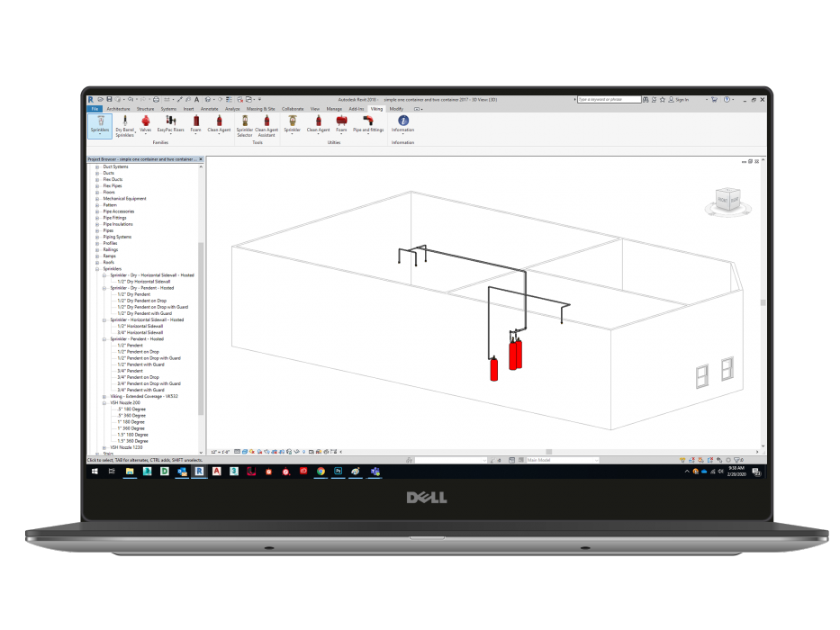The width and height of the screenshot is (840, 630).
Task: Open the Sprinklers families tool in the ribbon
Action: click(100, 126)
